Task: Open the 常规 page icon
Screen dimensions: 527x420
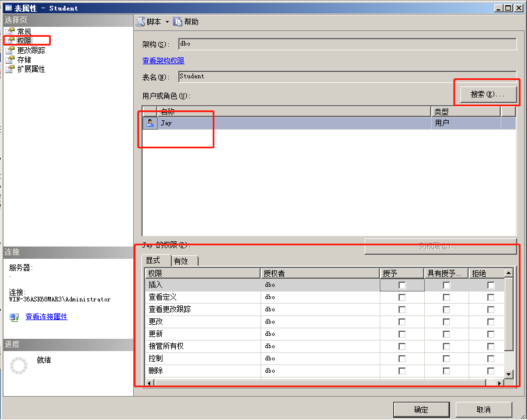Action: pos(11,32)
